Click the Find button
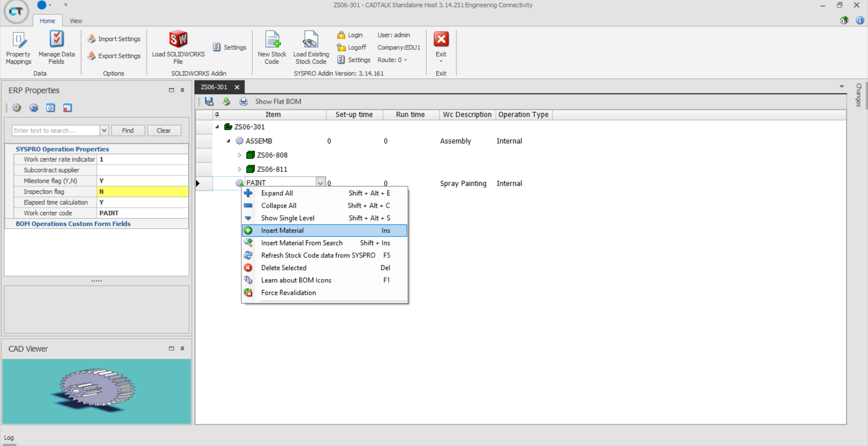This screenshot has height=446, width=868. (x=128, y=130)
